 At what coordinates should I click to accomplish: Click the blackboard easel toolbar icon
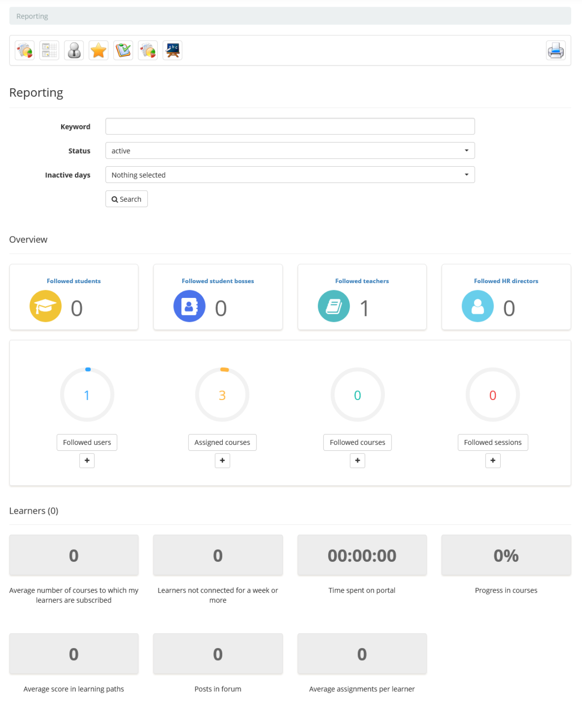[172, 50]
